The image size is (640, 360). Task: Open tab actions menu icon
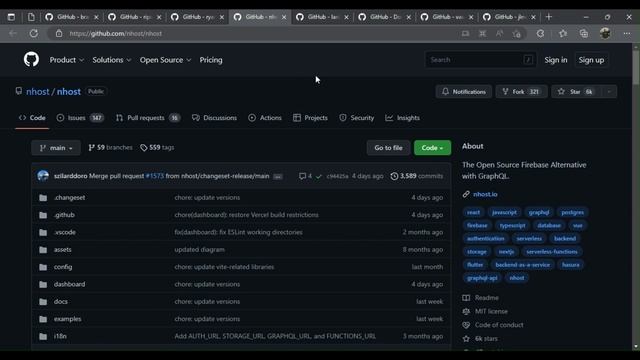(x=11, y=17)
